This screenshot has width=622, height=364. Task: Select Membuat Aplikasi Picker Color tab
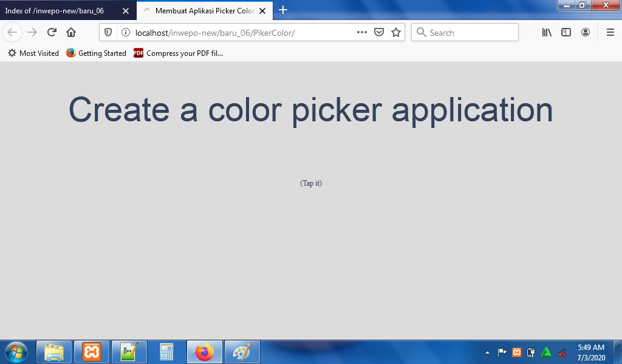(x=205, y=11)
